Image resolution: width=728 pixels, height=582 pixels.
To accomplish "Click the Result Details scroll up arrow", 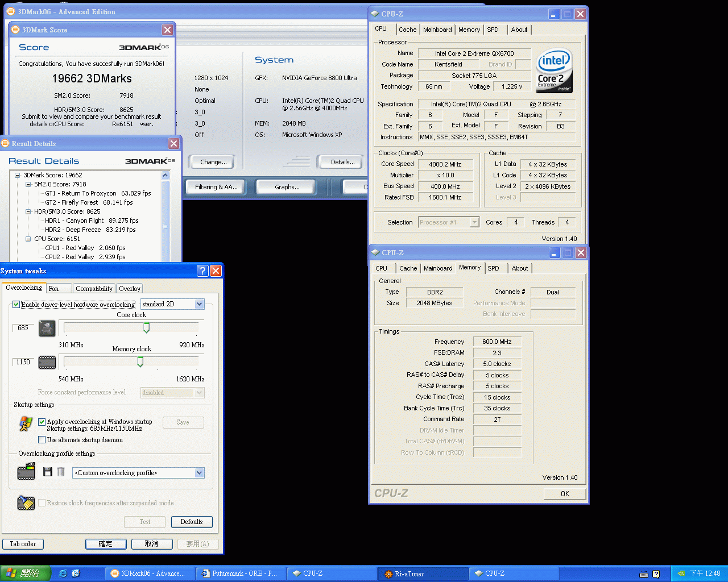I will [166, 175].
